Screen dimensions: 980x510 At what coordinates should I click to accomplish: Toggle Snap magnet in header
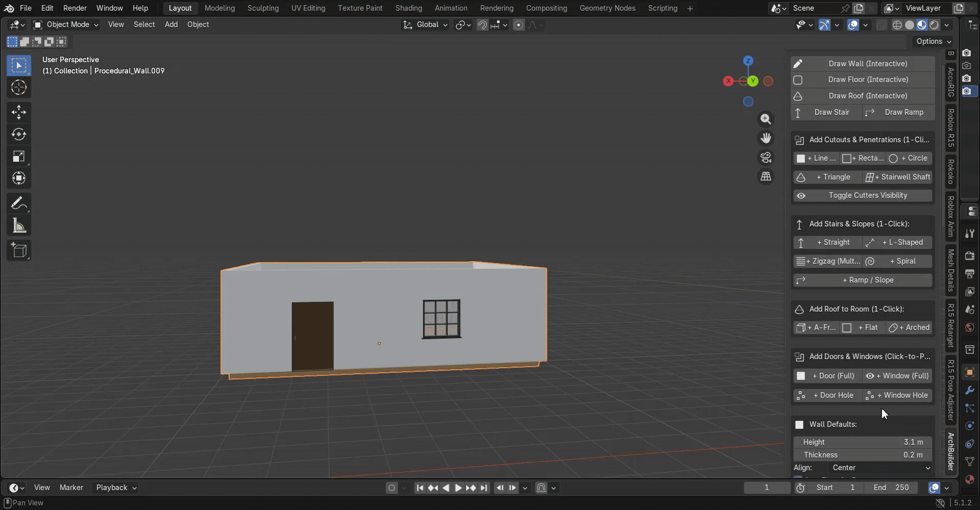tap(482, 25)
